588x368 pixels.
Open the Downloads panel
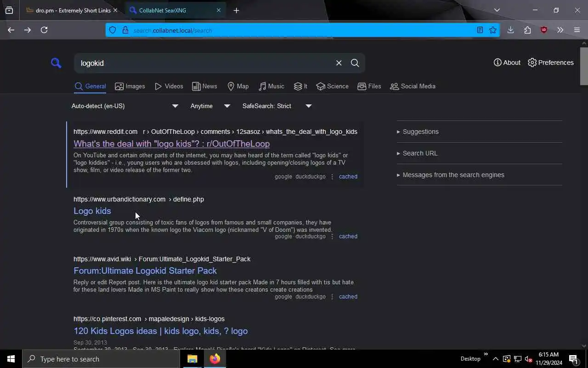(x=510, y=30)
